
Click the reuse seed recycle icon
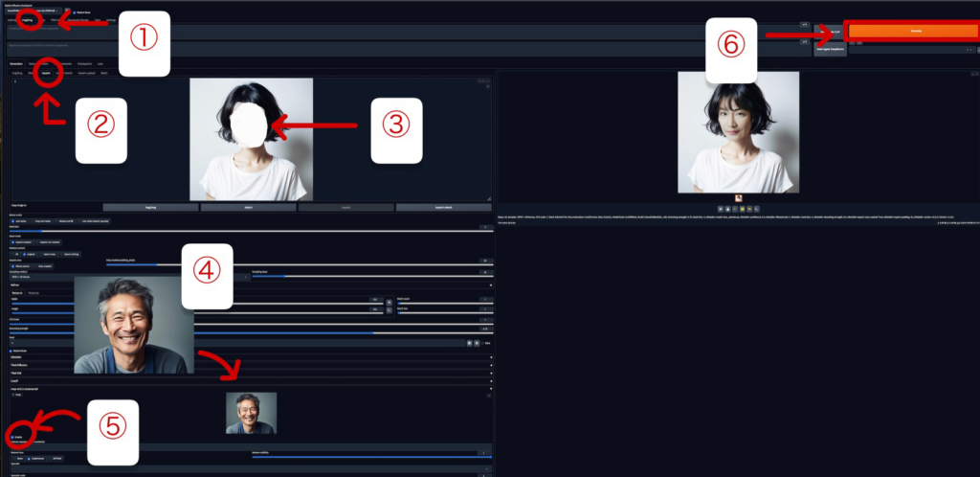point(477,342)
